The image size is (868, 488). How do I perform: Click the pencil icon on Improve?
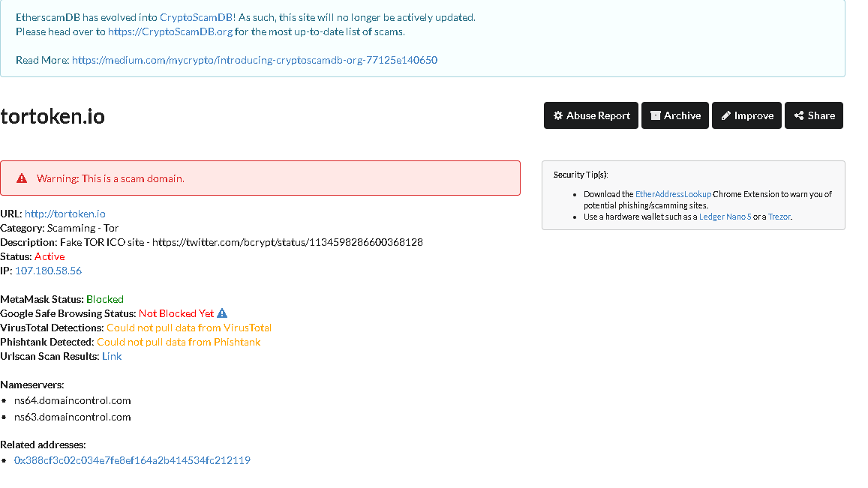point(725,115)
